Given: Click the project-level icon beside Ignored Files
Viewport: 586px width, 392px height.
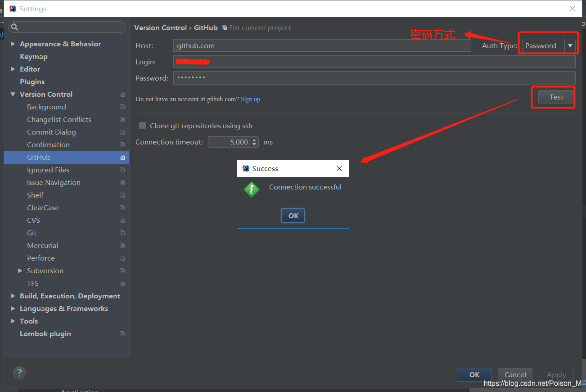Looking at the screenshot, I should point(122,170).
